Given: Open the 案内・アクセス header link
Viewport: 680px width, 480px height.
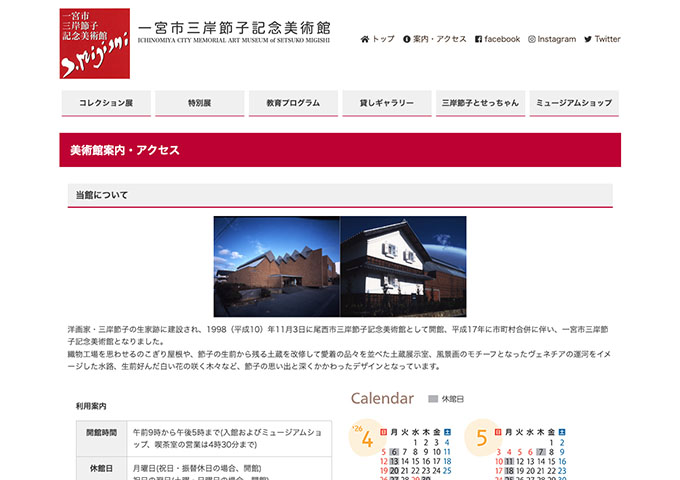Looking at the screenshot, I should click(440, 39).
